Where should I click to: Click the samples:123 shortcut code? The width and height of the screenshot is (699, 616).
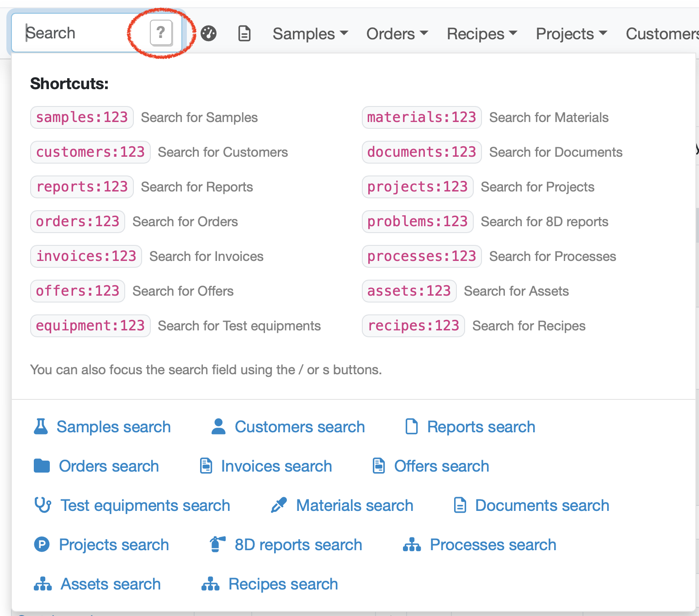point(82,117)
